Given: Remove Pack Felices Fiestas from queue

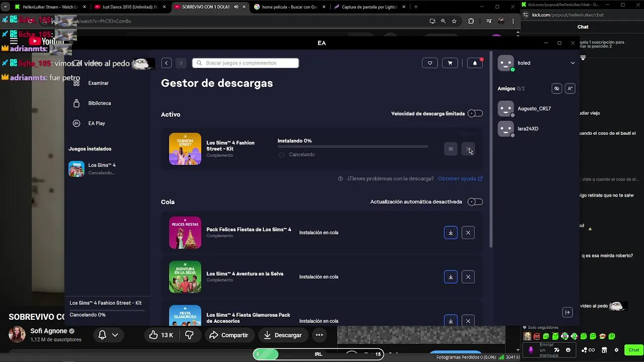Looking at the screenshot, I should (468, 232).
